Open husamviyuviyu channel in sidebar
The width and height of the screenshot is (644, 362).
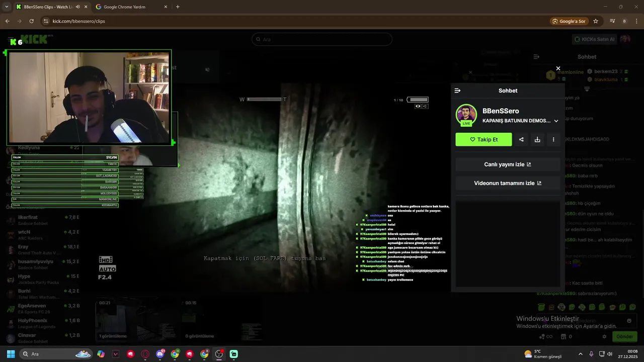click(42, 264)
